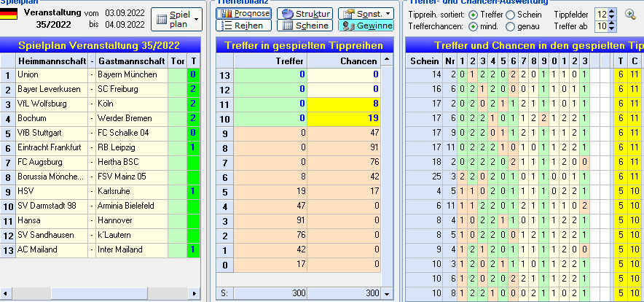The height and width of the screenshot is (302, 644).
Task: Increase the Treffer ab value
Action: (612, 24)
